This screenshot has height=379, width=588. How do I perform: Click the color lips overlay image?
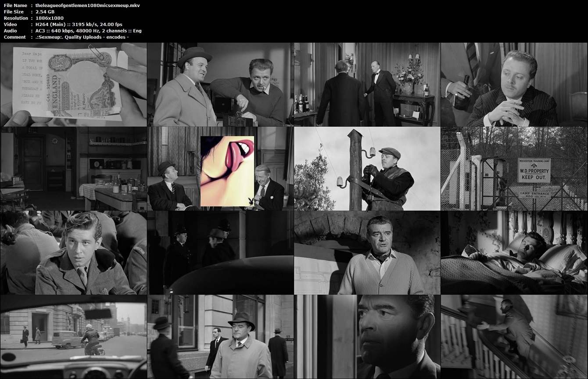click(227, 171)
